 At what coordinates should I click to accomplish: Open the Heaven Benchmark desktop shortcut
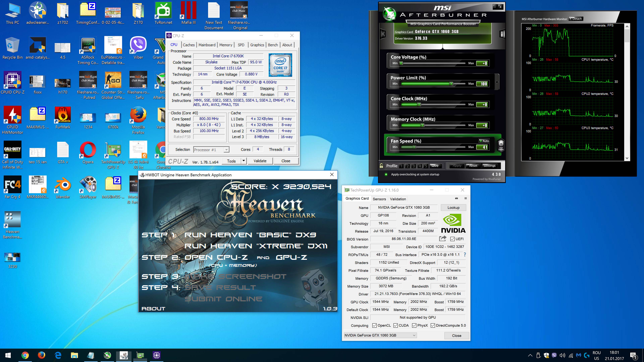[13, 225]
